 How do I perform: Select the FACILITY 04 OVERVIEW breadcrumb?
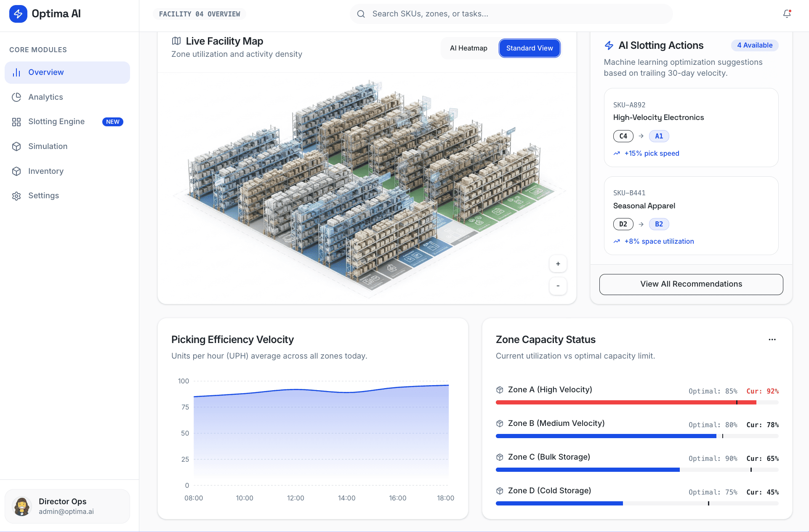pos(199,13)
